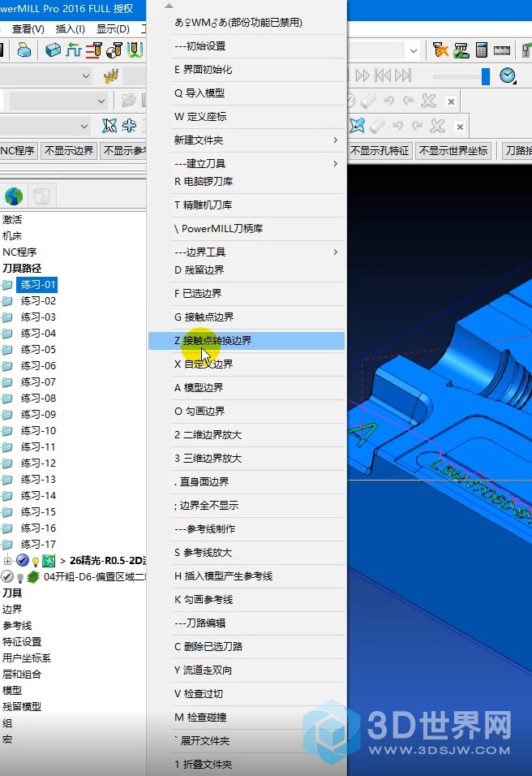The image size is (532, 776).
Task: Open the 插入(I) menu
Action: pyautogui.click(x=71, y=28)
